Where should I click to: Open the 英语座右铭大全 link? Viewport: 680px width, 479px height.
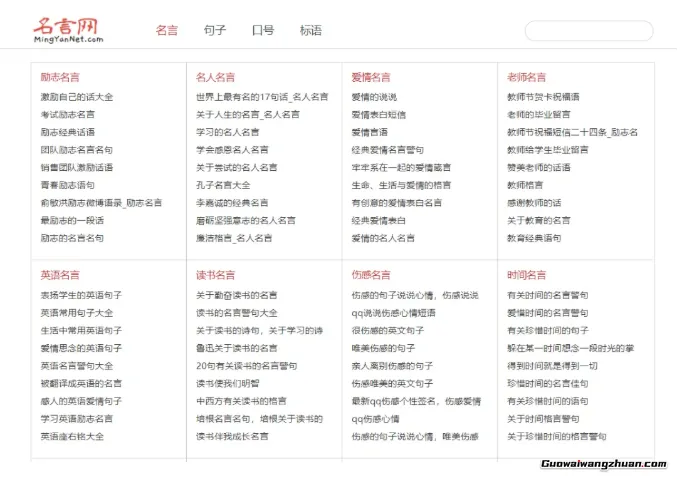(72, 436)
